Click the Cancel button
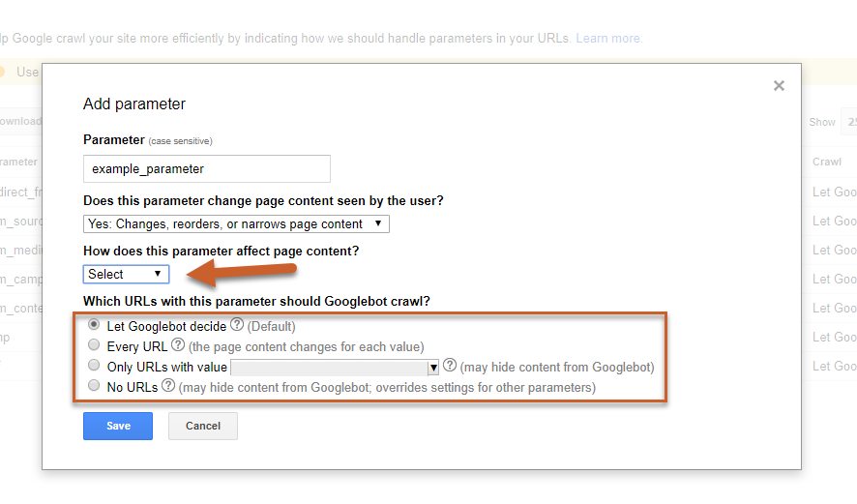The height and width of the screenshot is (504, 857). pyautogui.click(x=202, y=426)
